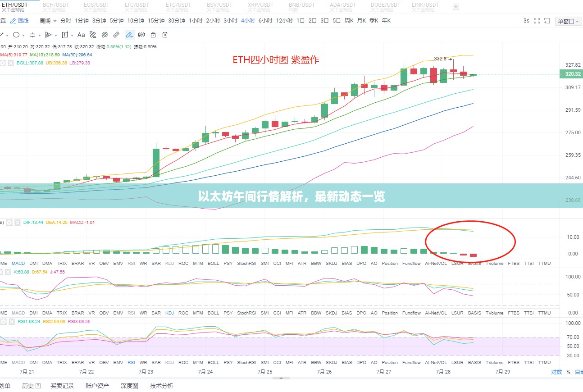The image size is (583, 392).
Task: Expand the ellipse tool dropdown arrow
Action: 23,35
